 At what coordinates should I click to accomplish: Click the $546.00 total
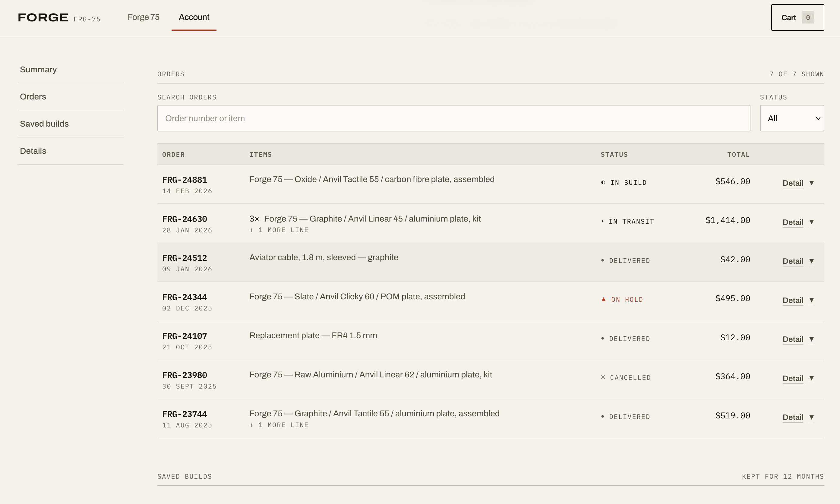pyautogui.click(x=733, y=181)
